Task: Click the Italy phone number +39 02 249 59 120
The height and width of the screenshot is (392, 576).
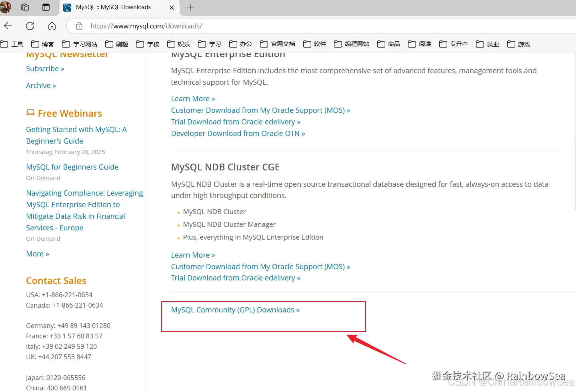Action: pos(70,346)
